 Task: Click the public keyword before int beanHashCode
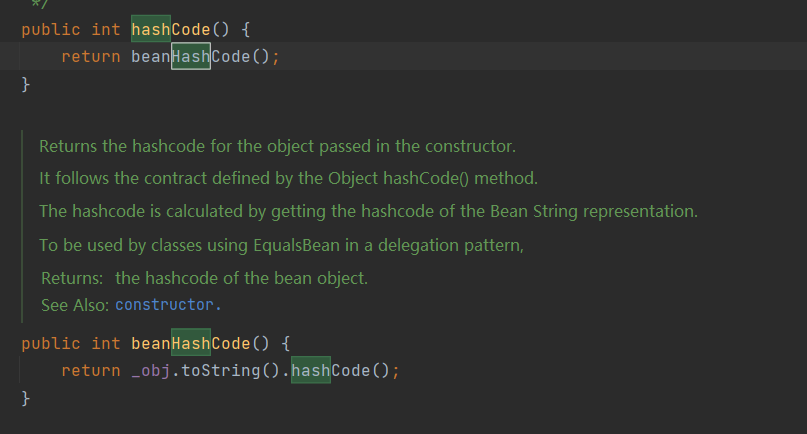pos(50,343)
